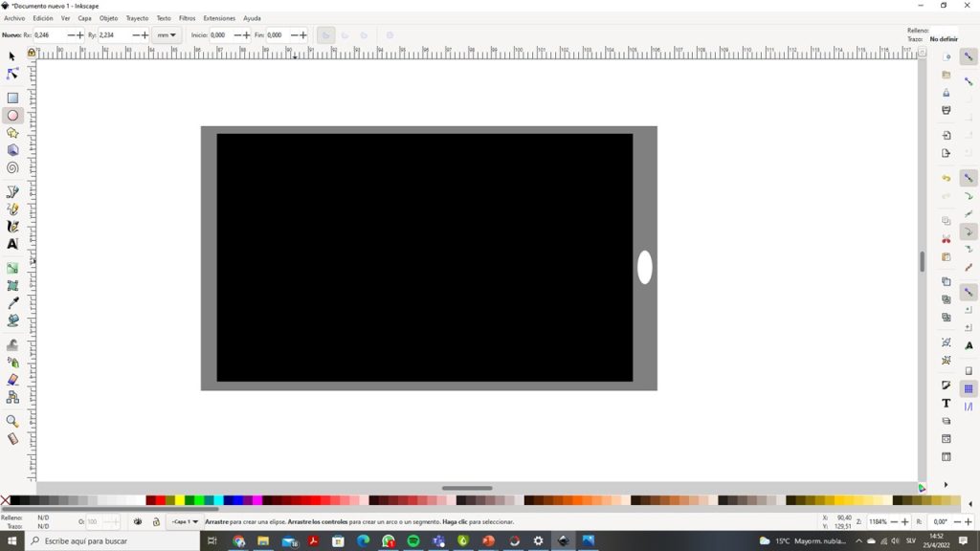Open the color palette menu arrow
Screen dimensions: 980x551
pyautogui.click(x=970, y=504)
